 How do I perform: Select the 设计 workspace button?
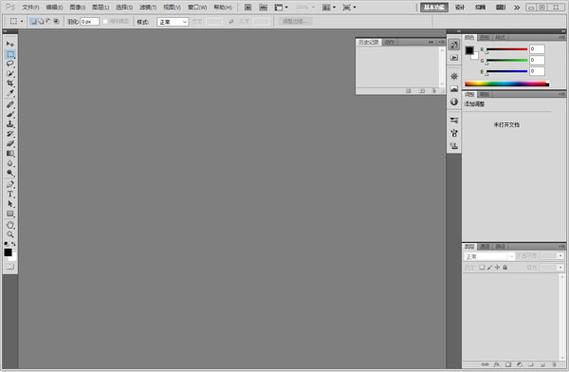pos(460,7)
